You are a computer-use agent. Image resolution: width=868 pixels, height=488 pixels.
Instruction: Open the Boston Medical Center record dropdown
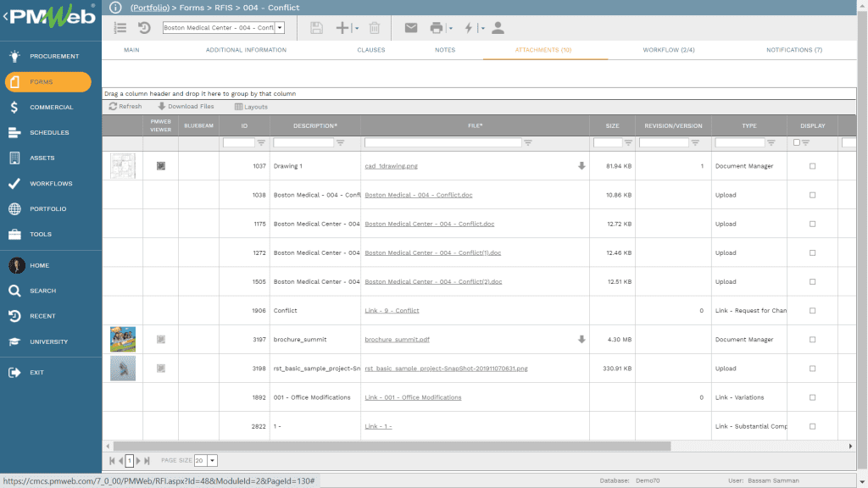280,28
